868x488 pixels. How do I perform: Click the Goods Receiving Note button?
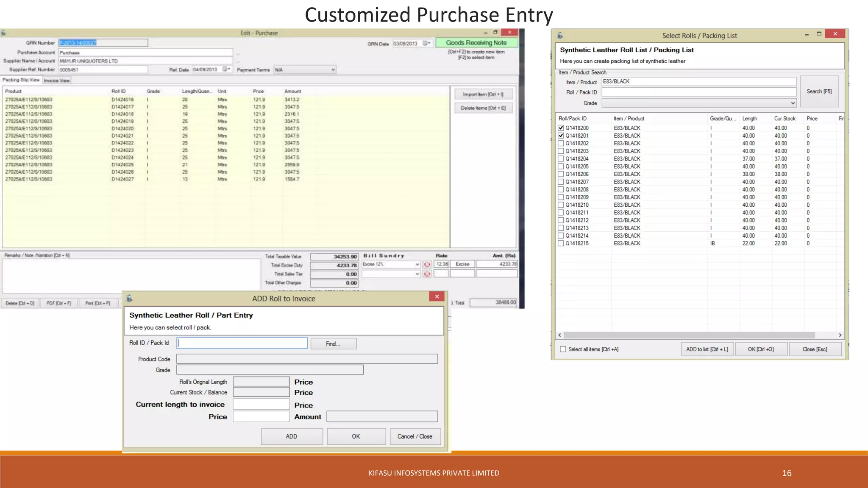tap(476, 43)
